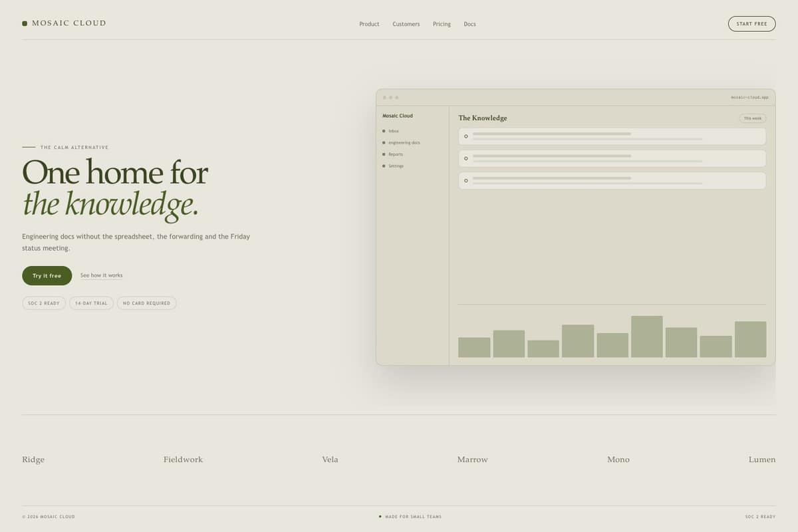Click the NO CARD REQUIRED pill badge
The width and height of the screenshot is (798, 532).
tap(146, 303)
